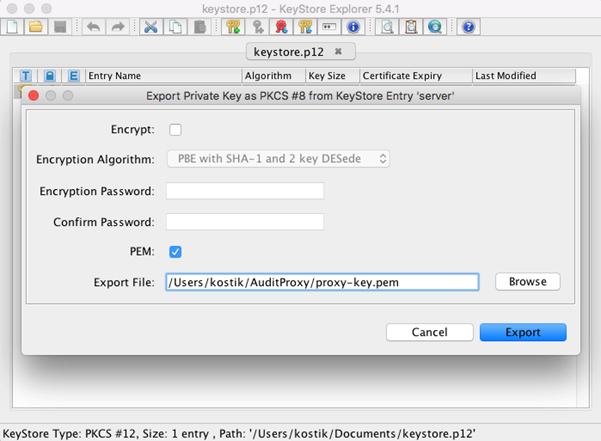Screen dimensions: 601x441
Task: Close the Export Private Key dialog
Action: click(34, 95)
